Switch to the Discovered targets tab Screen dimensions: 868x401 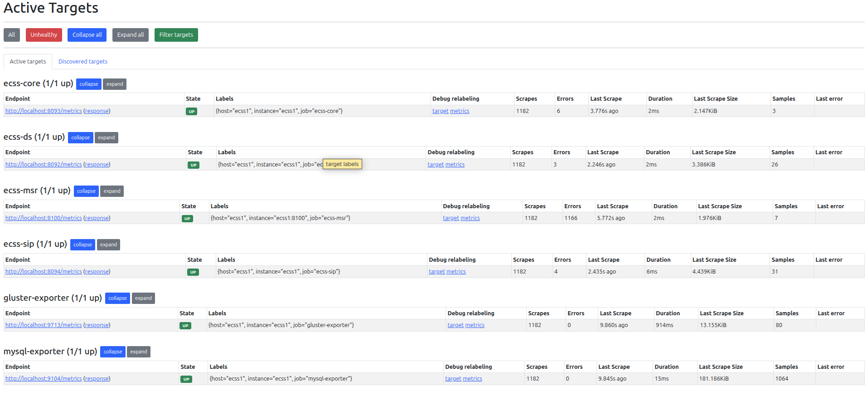(x=83, y=62)
